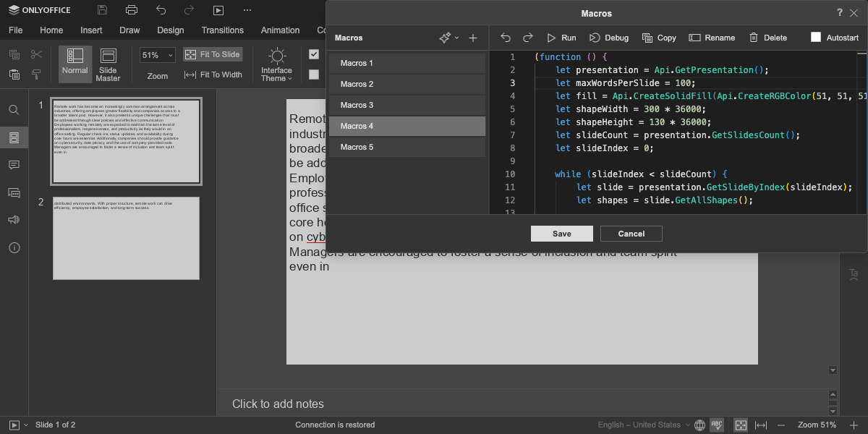Viewport: 868px width, 434px height.
Task: Save the macros dialog
Action: (562, 234)
